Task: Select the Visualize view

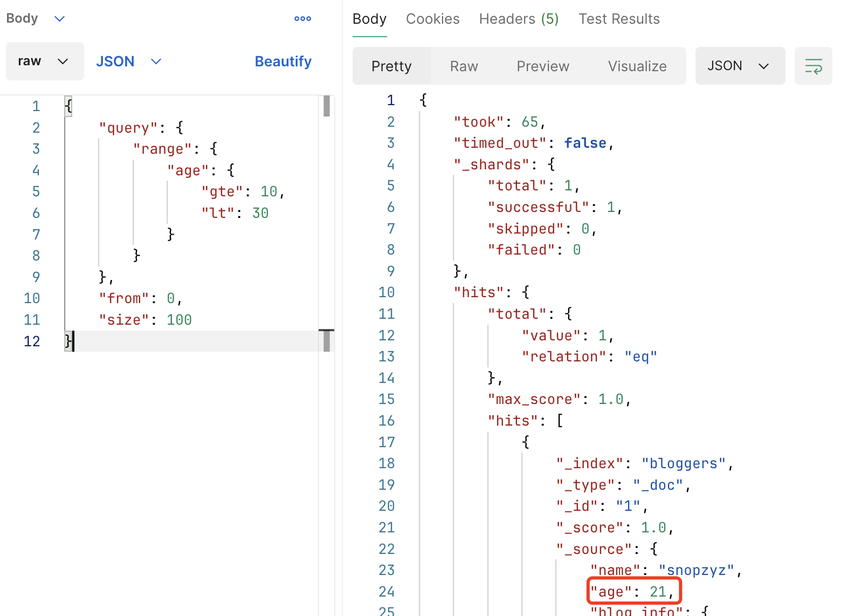Action: pos(637,66)
